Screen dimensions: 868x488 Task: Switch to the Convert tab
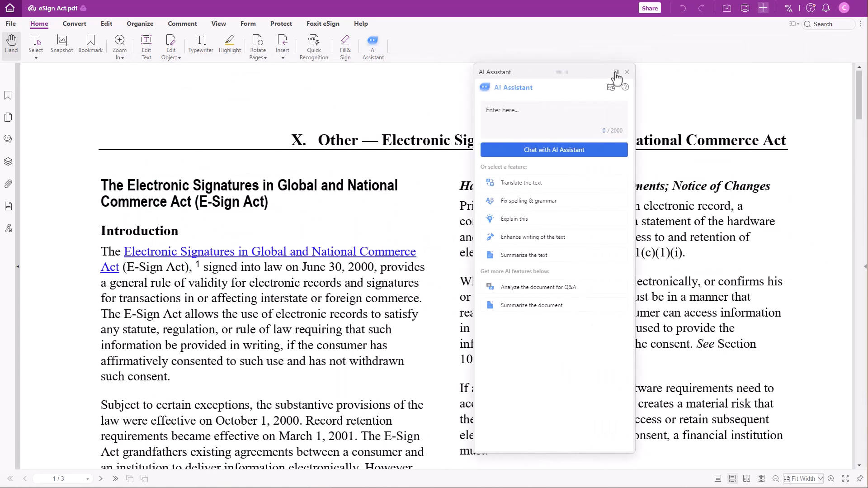(x=74, y=24)
